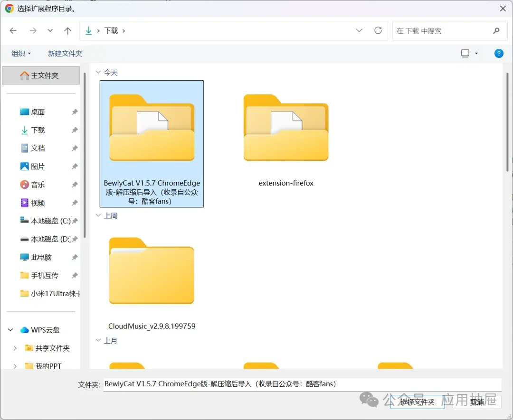Open 视频 in the sidebar

coord(38,203)
